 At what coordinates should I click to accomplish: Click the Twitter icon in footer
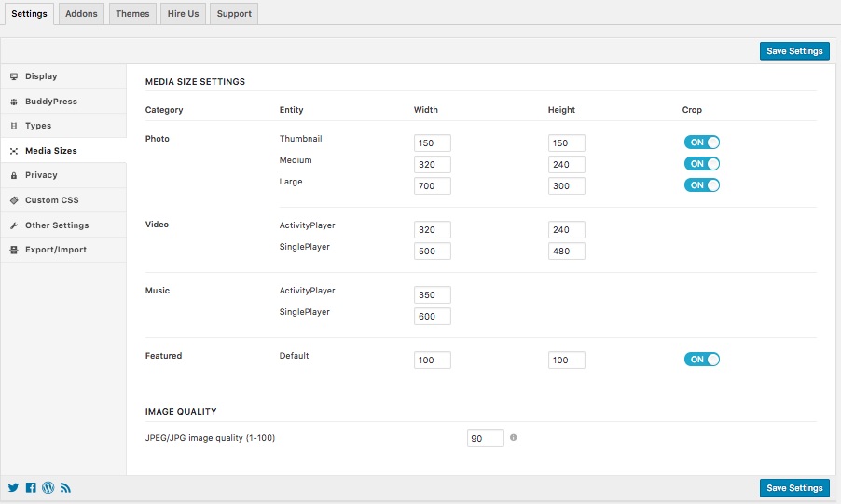(13, 487)
